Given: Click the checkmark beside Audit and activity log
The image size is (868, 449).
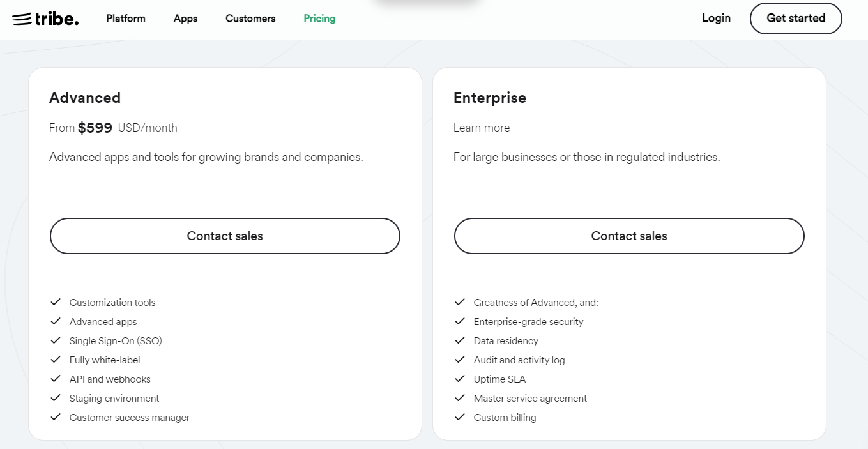Looking at the screenshot, I should [x=460, y=360].
